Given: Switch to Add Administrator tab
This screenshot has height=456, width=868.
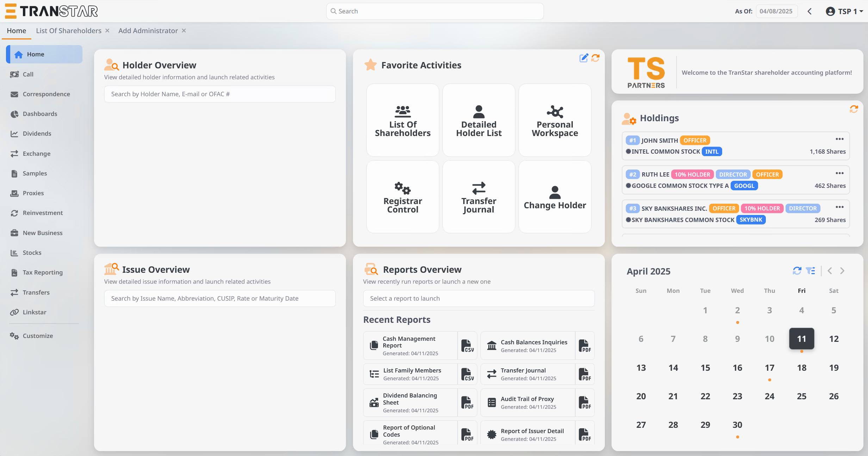Looking at the screenshot, I should click(x=148, y=31).
